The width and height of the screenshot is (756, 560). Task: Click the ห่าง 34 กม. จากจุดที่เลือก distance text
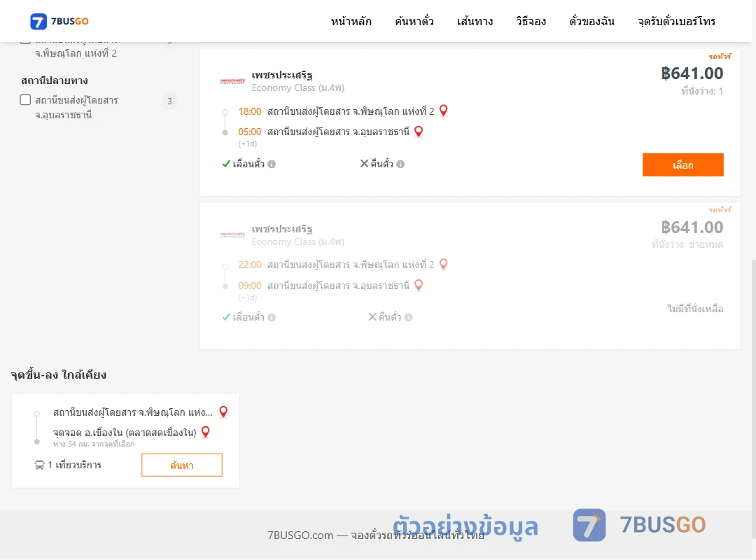pyautogui.click(x=94, y=444)
